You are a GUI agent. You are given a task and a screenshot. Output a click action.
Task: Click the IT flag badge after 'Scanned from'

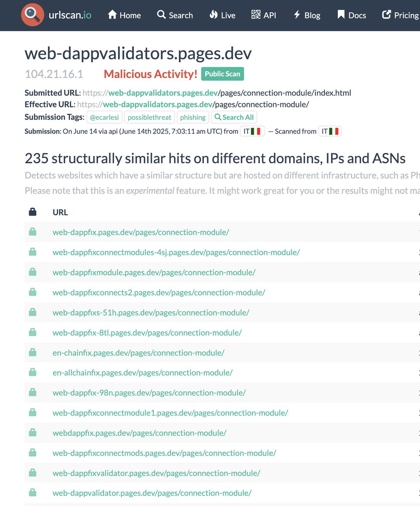(330, 131)
